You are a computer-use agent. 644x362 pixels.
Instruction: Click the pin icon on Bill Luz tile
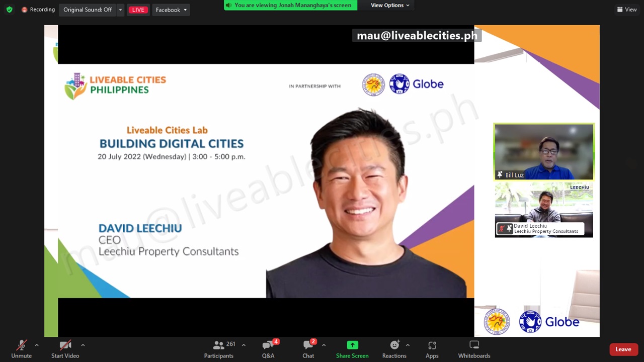pos(500,174)
